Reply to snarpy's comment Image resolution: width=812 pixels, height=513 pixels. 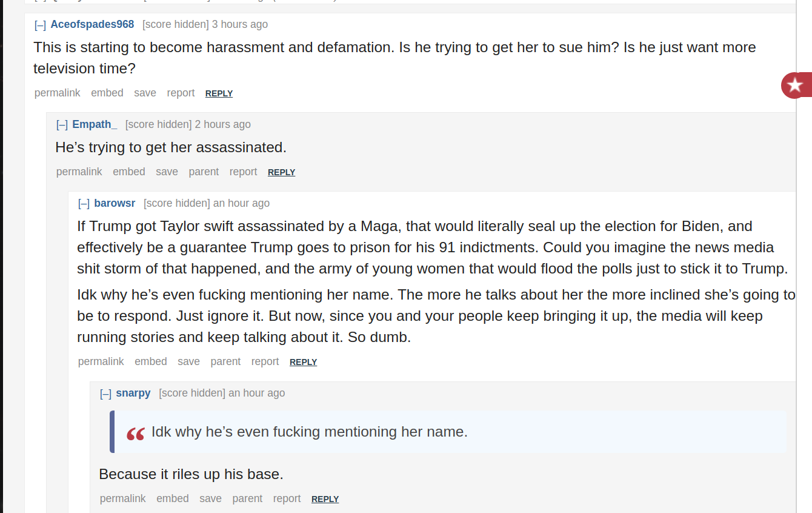tap(325, 499)
